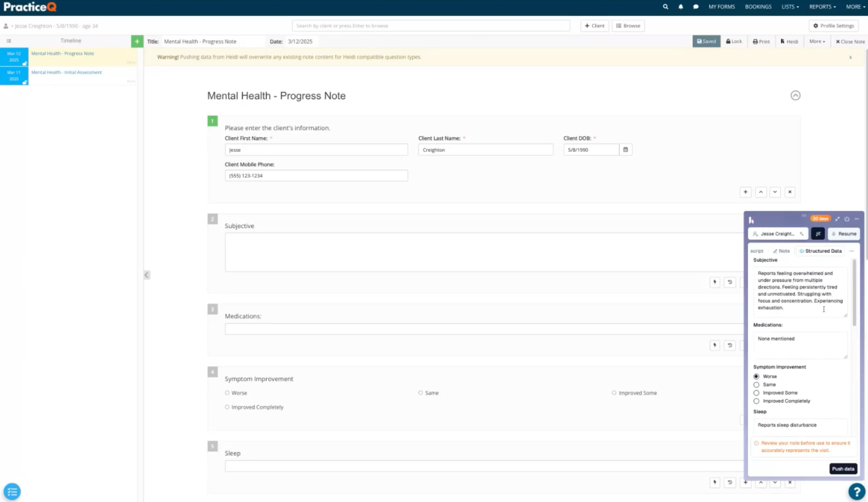Image resolution: width=868 pixels, height=502 pixels.
Task: Select Worse in note Symptom Improvement
Action: (227, 393)
